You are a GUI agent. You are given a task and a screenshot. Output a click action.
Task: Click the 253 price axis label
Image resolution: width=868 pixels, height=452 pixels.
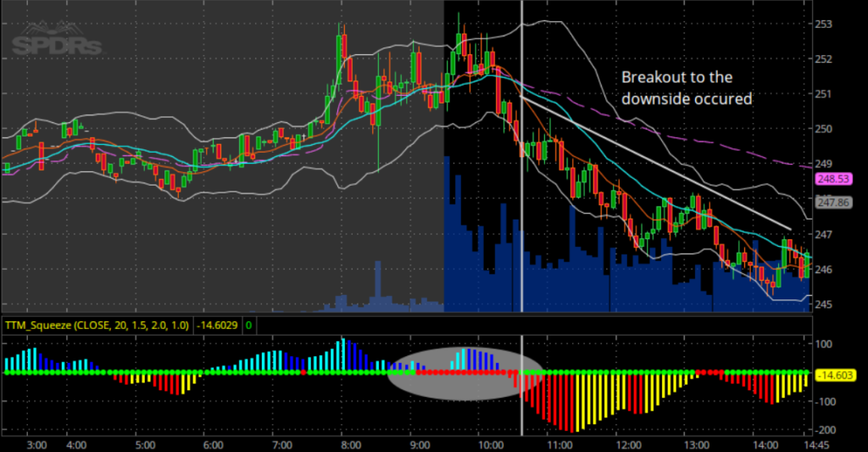click(x=823, y=24)
